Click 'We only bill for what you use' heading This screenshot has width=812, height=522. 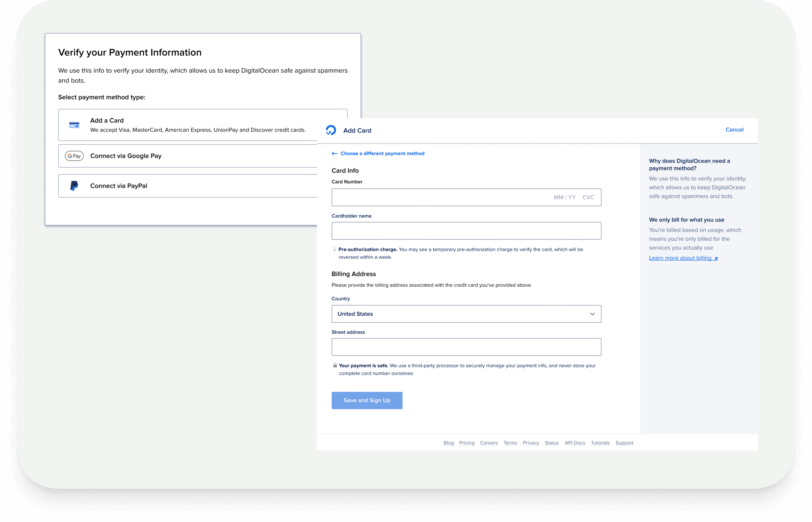coord(686,220)
